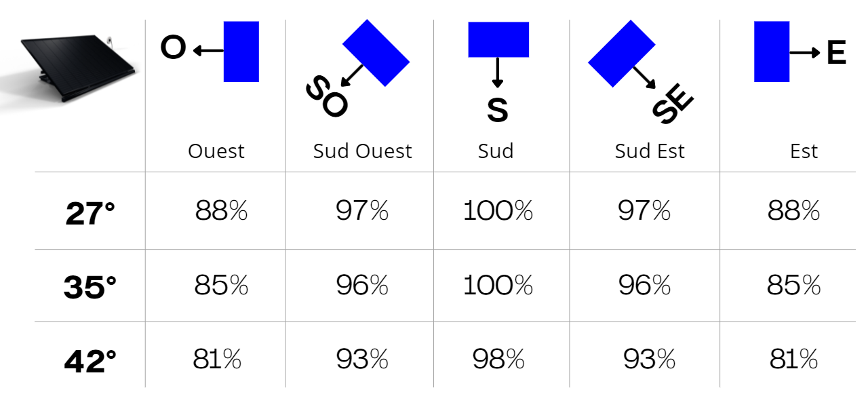The image size is (868, 407).
Task: Click the 35° tilt row header
Action: [x=90, y=287]
